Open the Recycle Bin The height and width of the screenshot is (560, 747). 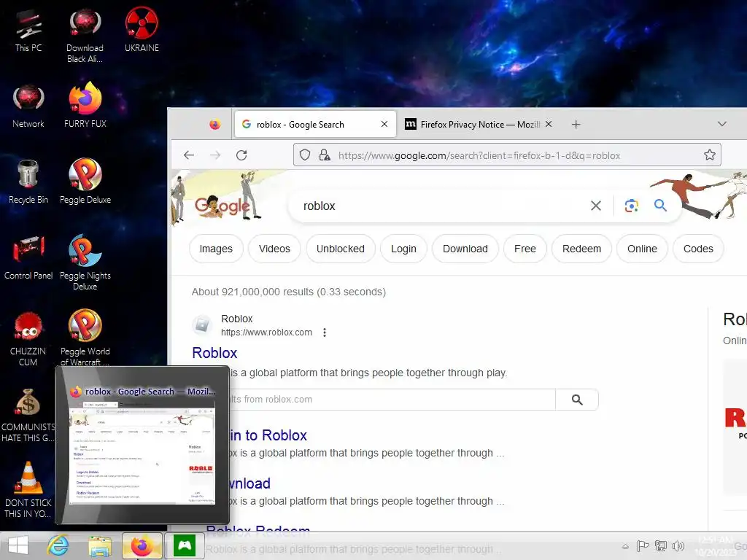click(28, 182)
